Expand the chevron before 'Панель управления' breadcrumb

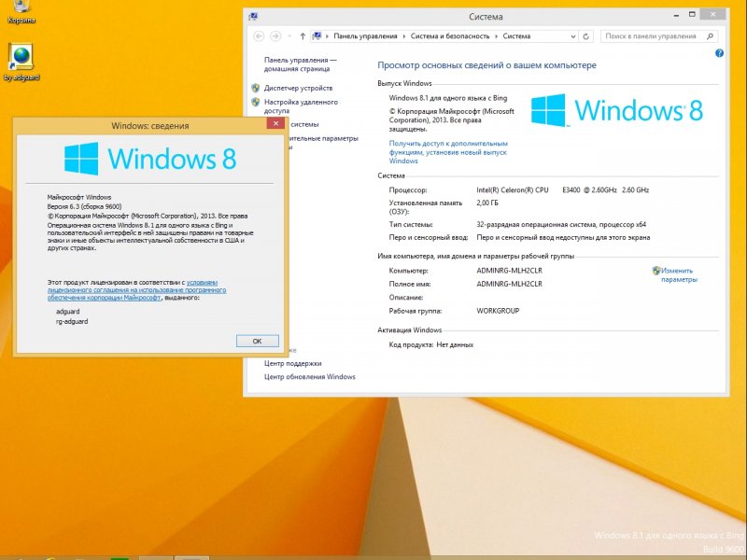328,36
